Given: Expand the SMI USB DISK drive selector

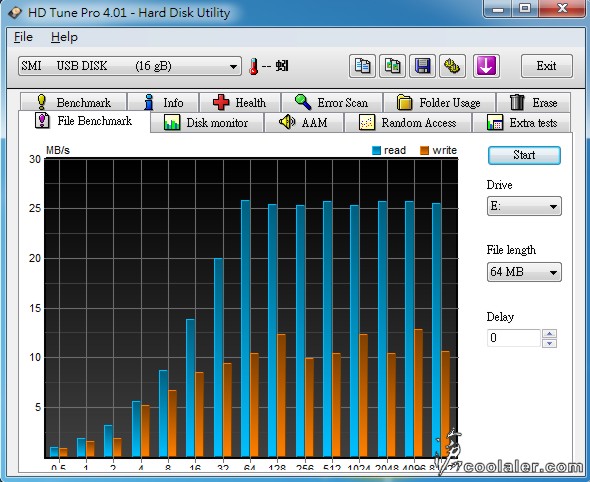Looking at the screenshot, I should tap(130, 66).
